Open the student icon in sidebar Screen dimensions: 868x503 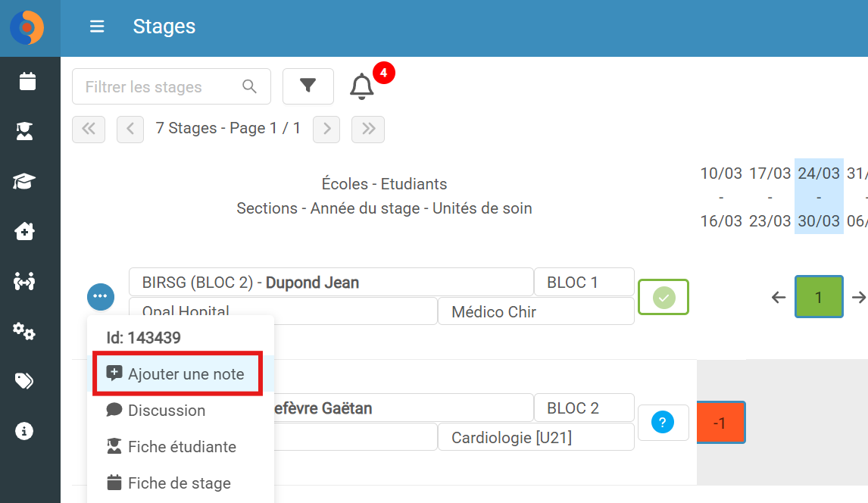24,132
